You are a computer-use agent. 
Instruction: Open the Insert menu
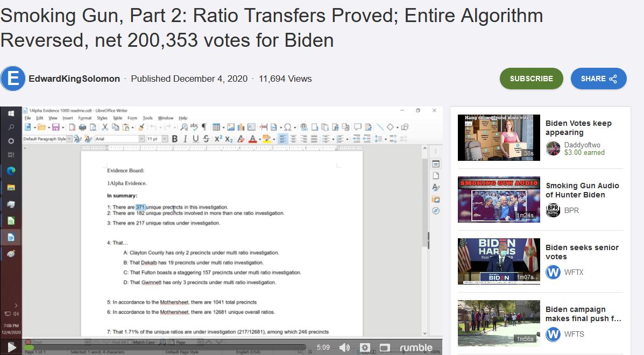68,118
